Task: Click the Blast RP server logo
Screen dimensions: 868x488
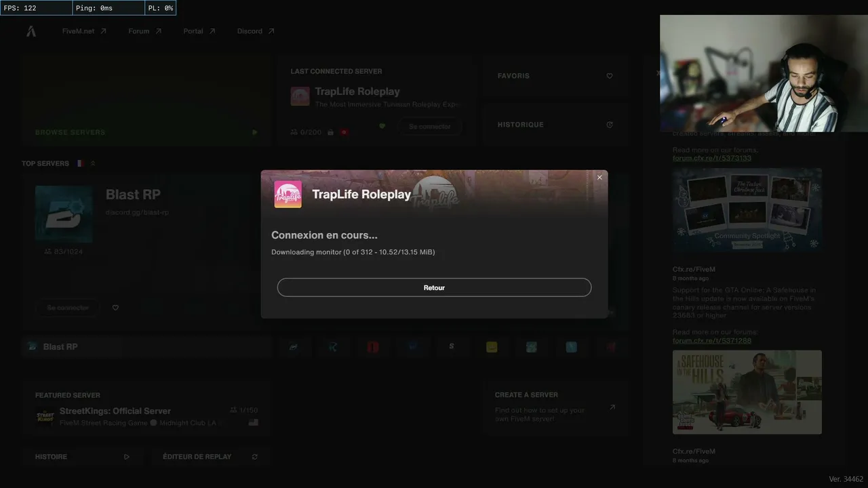Action: (64, 213)
